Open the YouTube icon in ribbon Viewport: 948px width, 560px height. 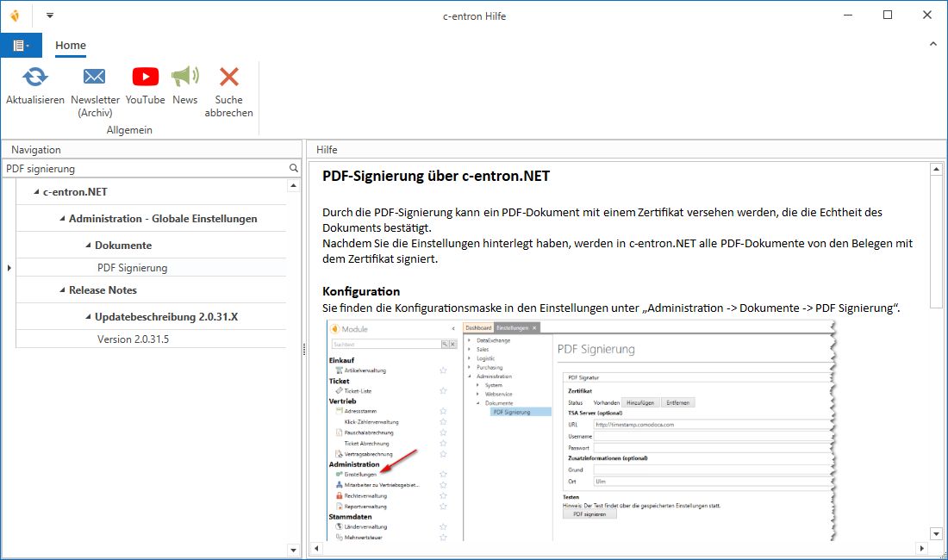145,78
